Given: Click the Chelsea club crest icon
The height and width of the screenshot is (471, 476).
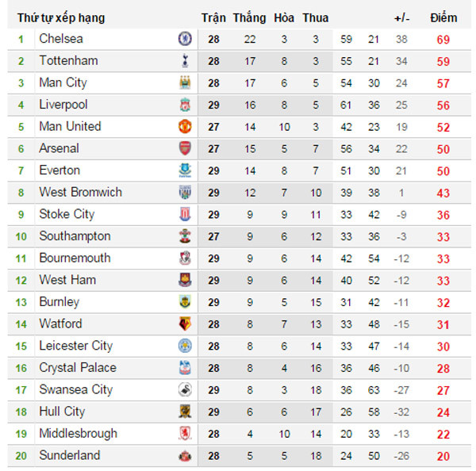Looking at the screenshot, I should click(185, 39).
